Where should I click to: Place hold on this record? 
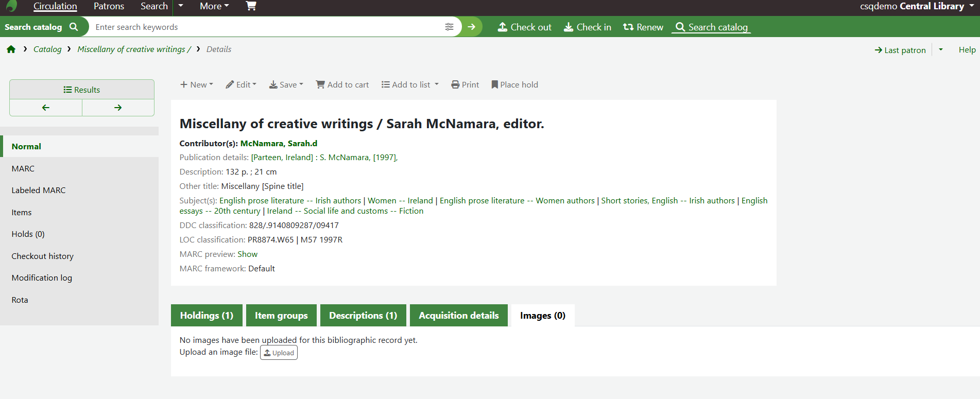pyautogui.click(x=514, y=85)
